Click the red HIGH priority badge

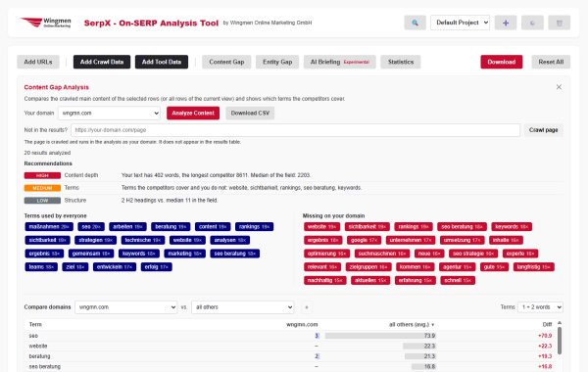pyautogui.click(x=42, y=175)
